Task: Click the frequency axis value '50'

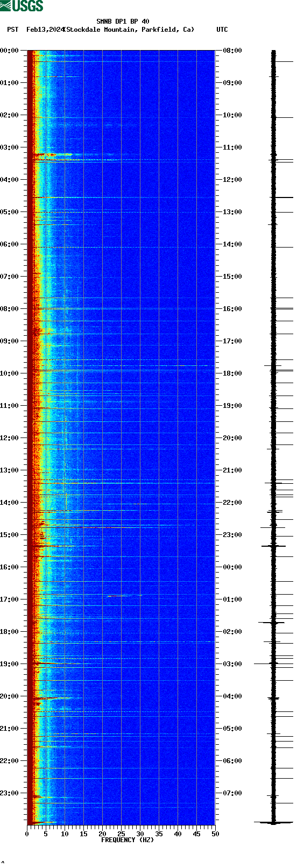Action: click(x=215, y=834)
